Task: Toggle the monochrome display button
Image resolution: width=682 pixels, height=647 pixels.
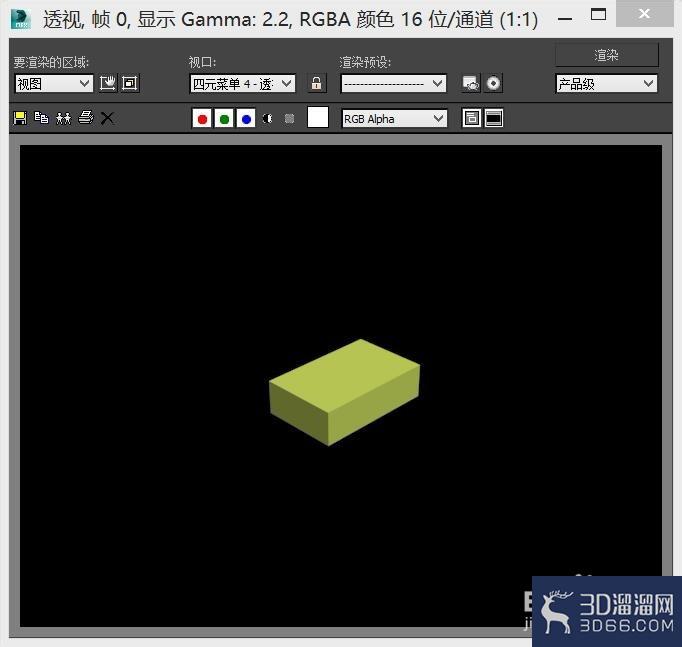Action: tap(289, 118)
